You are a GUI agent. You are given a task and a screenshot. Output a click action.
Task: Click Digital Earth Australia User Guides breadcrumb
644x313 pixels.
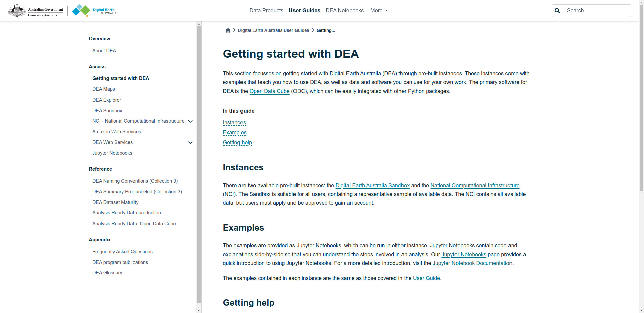tap(273, 30)
